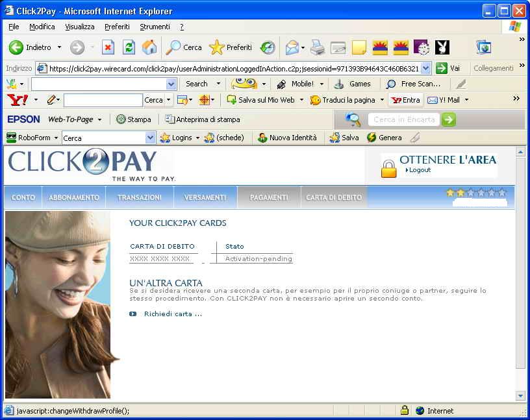The image size is (530, 420).
Task: Click Salva sul Mio Web button
Action: pos(260,100)
